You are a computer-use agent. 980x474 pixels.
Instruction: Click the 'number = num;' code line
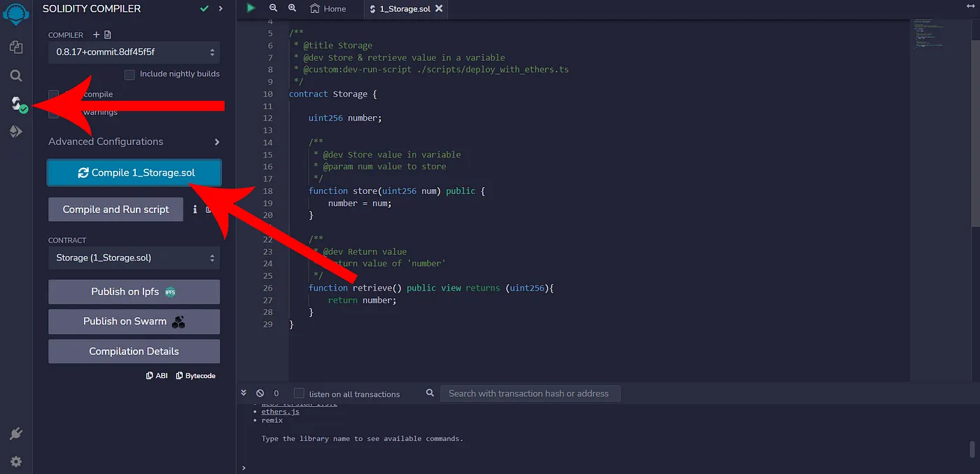(x=360, y=203)
